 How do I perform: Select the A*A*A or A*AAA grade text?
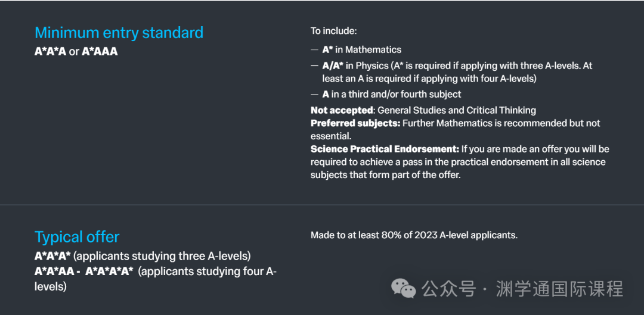tap(76, 52)
